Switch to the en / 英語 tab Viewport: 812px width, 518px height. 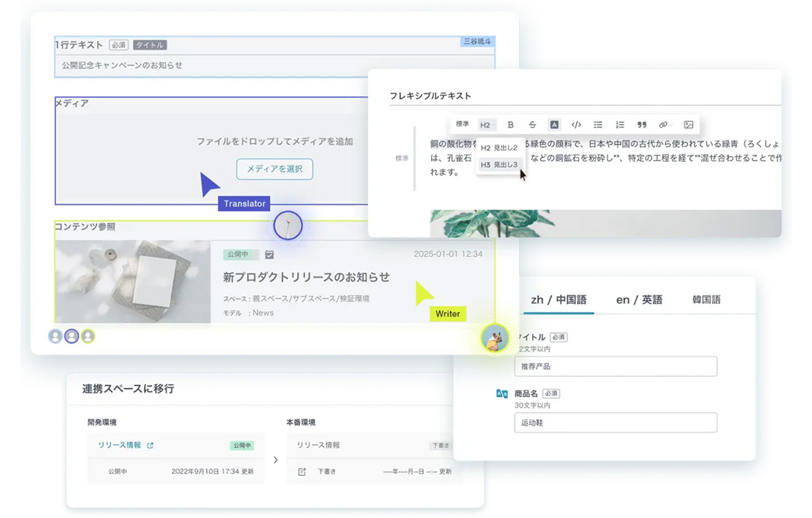pyautogui.click(x=639, y=299)
